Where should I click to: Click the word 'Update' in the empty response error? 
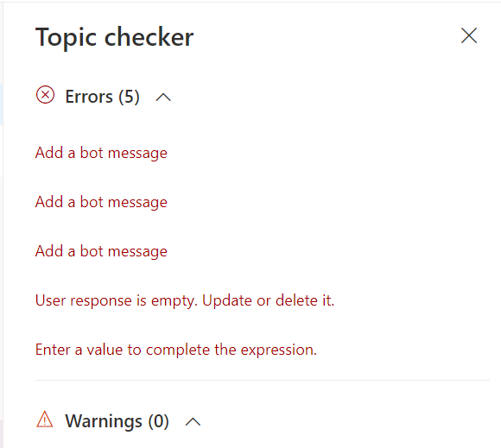point(227,300)
